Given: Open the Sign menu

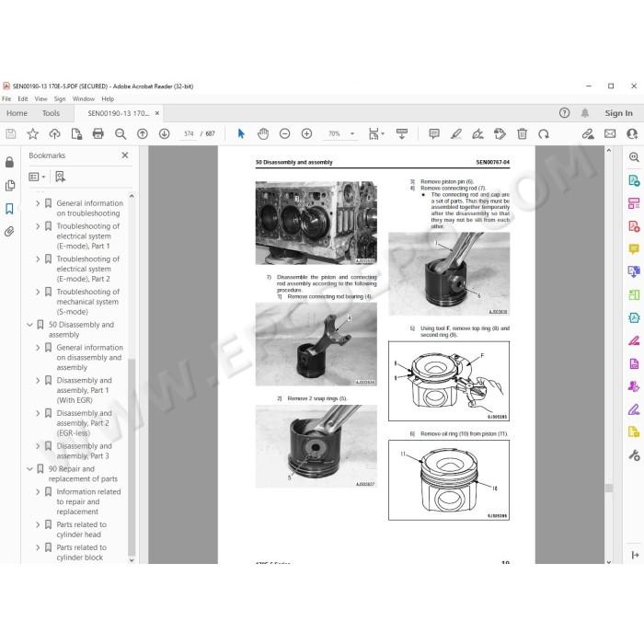Looking at the screenshot, I should click(60, 99).
